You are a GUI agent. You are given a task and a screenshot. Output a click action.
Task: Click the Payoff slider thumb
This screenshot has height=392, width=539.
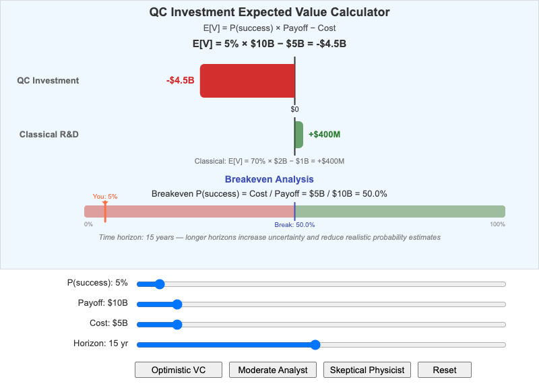pyautogui.click(x=177, y=304)
